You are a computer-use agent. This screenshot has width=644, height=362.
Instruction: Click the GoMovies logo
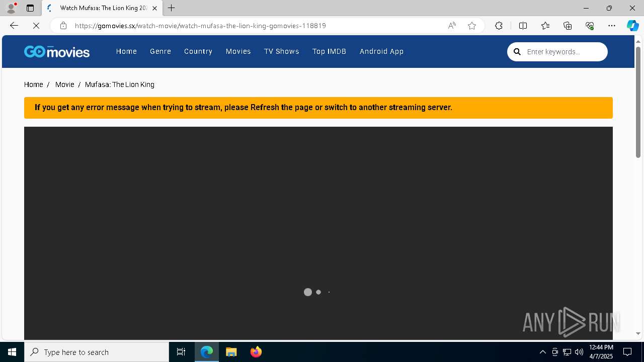(x=57, y=51)
